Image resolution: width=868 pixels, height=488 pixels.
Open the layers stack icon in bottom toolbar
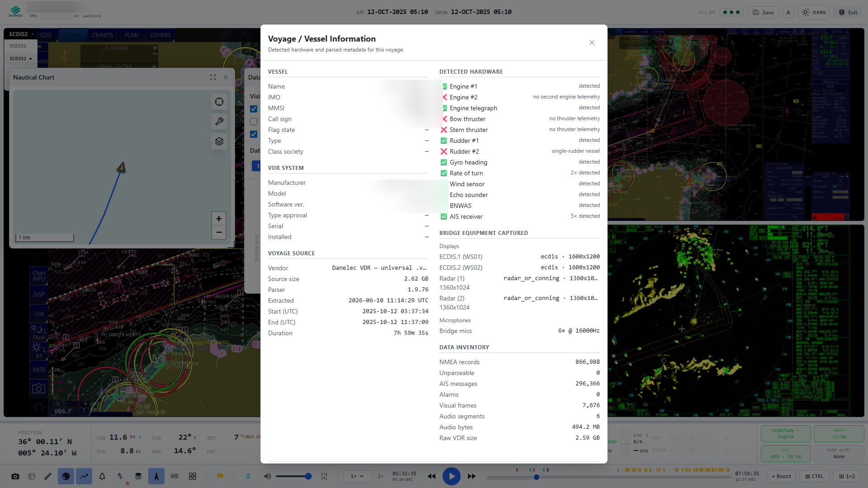coord(138,476)
